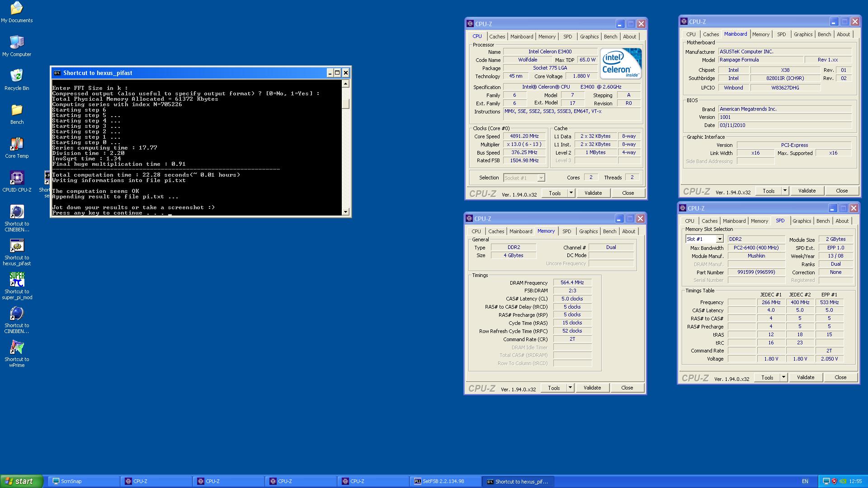Expand Slot #1 memory slot dropdown
The width and height of the screenshot is (868, 488).
pos(720,239)
